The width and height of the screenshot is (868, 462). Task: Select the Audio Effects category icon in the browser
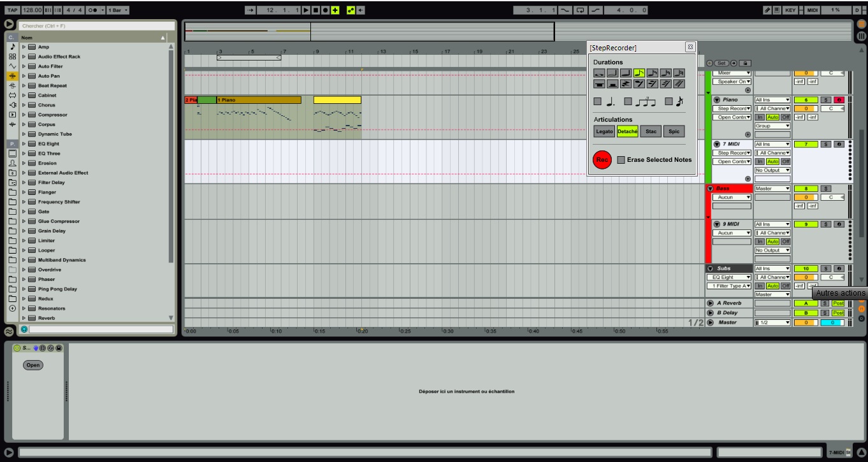pos(12,76)
